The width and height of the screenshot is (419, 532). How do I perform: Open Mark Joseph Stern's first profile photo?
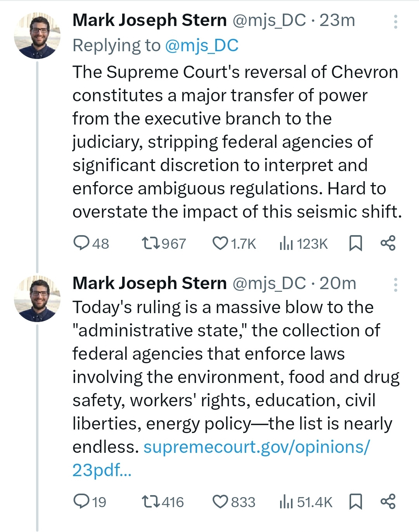[37, 36]
